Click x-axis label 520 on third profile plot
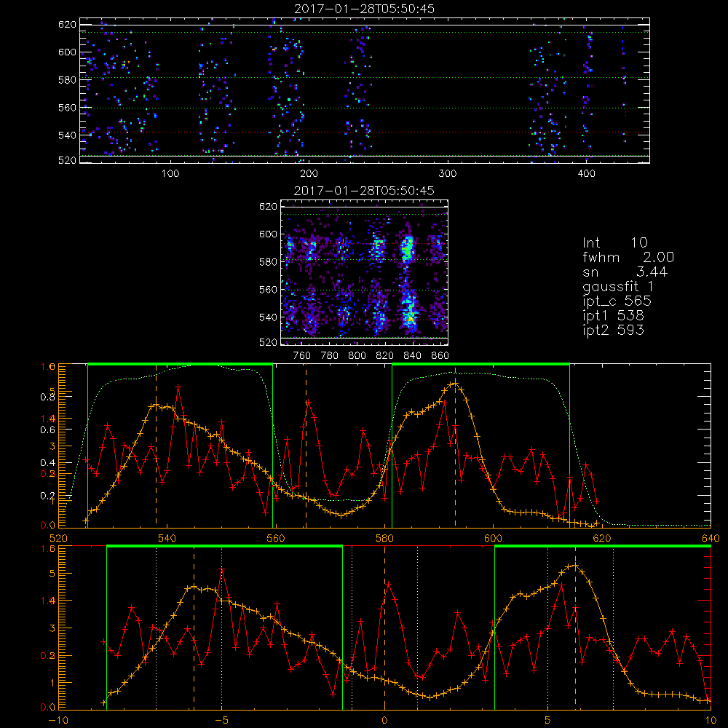Image resolution: width=728 pixels, height=728 pixels. [x=58, y=539]
